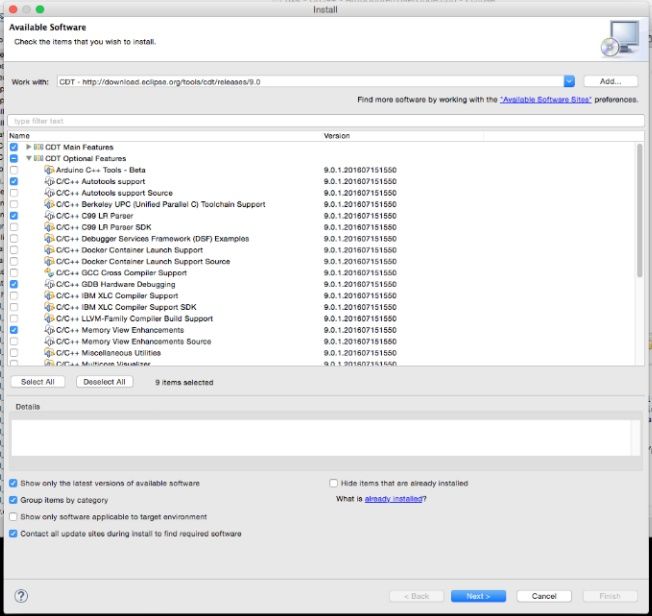Click the Arduino C++ Tools feature icon
The image size is (652, 616).
point(49,170)
